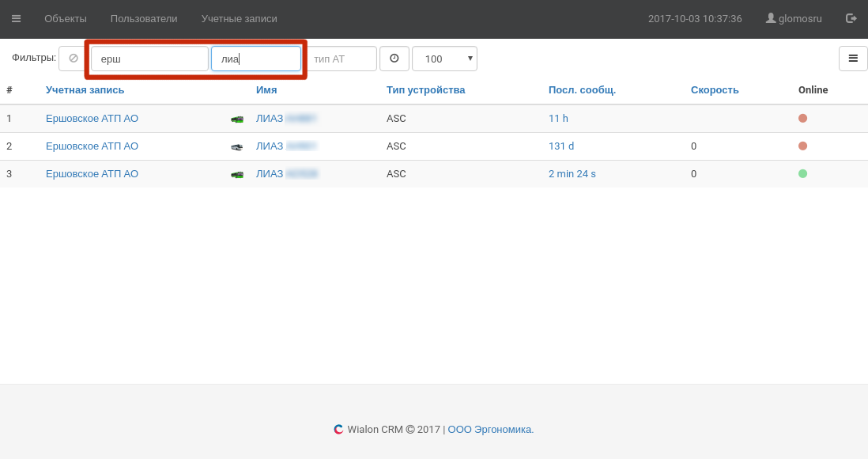This screenshot has width=868, height=459.
Task: Open the Объекты menu item
Action: point(66,18)
